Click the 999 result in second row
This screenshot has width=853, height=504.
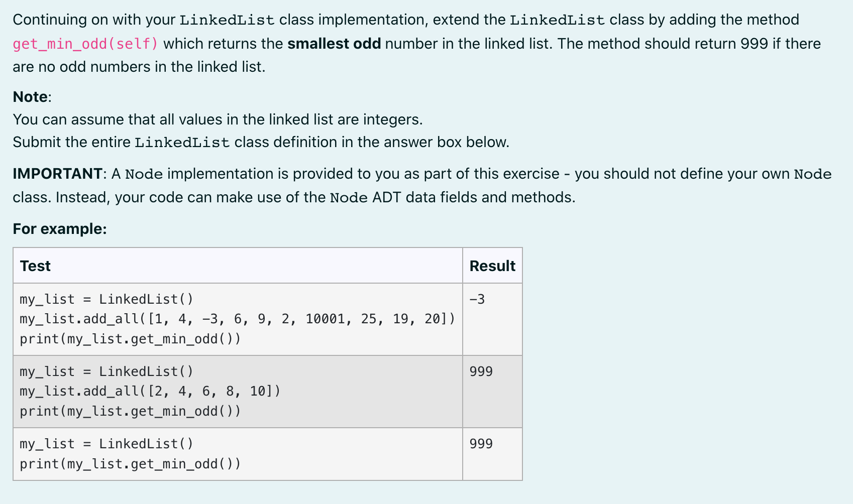(x=481, y=371)
